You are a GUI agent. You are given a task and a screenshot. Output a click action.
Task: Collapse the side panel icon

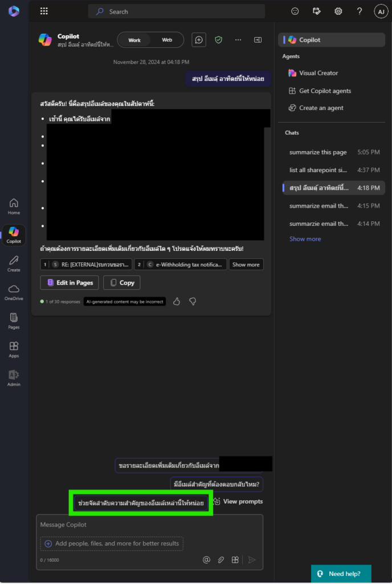click(x=258, y=40)
